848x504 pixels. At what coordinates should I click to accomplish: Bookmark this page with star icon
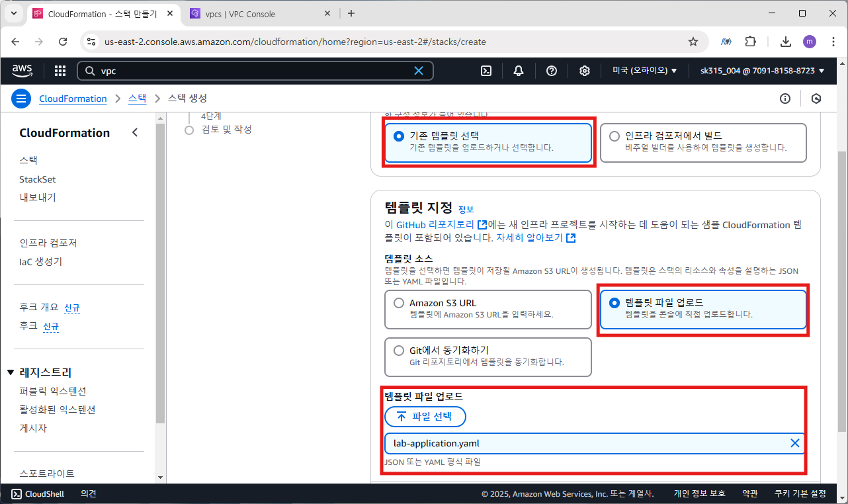pos(693,42)
